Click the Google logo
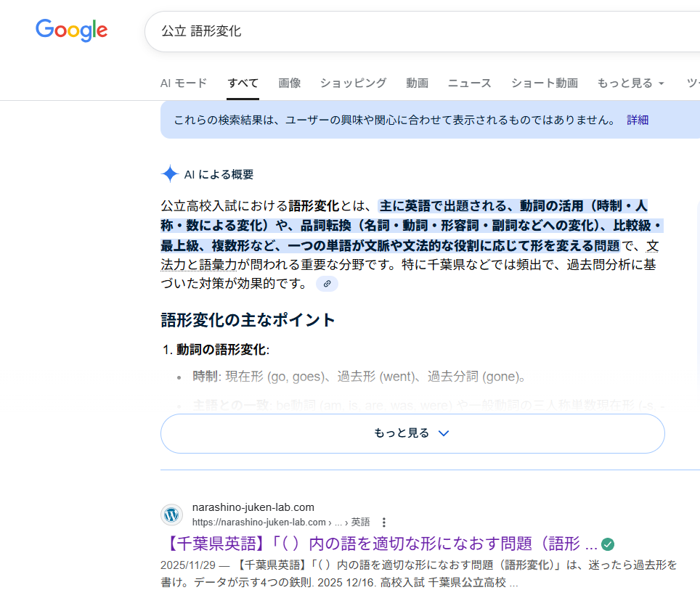 pos(71,30)
